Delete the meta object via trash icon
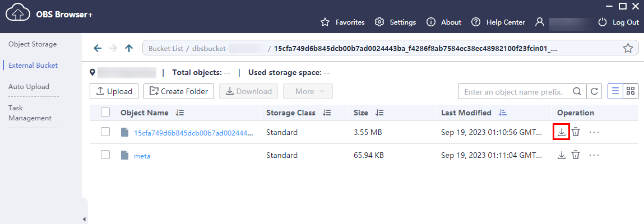Screen dimensions: 644x224 (x=576, y=155)
